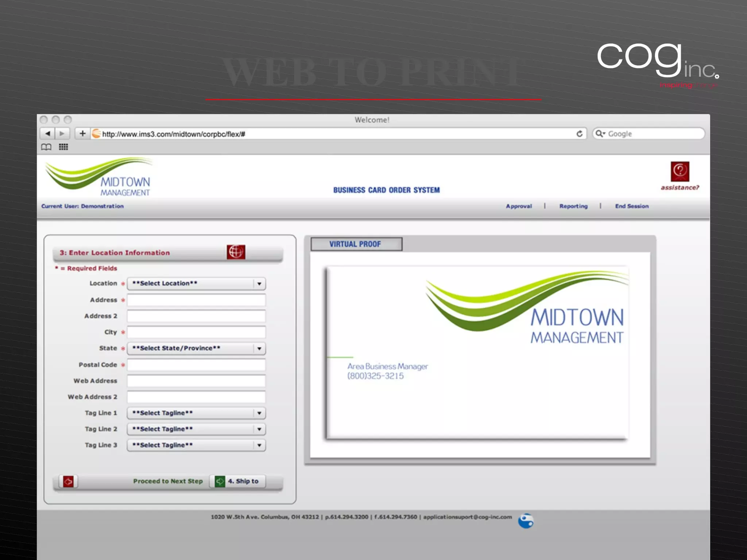
Task: Click the Address input field
Action: coord(196,300)
